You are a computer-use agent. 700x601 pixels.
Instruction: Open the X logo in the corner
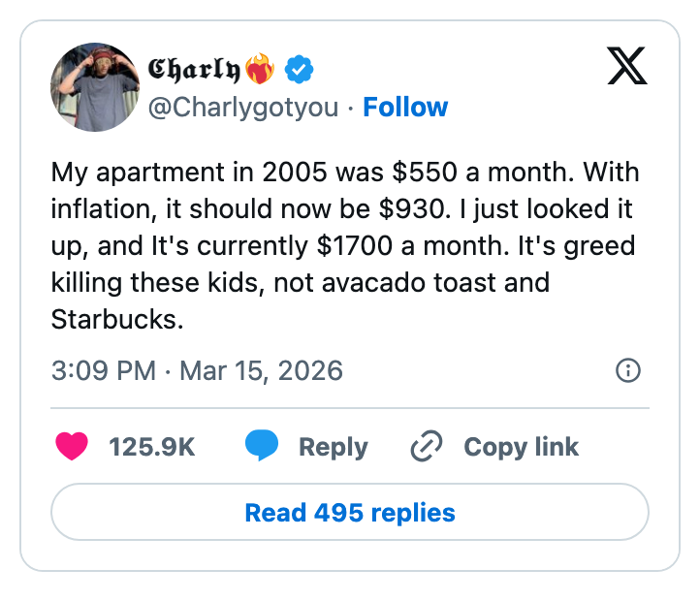627,68
